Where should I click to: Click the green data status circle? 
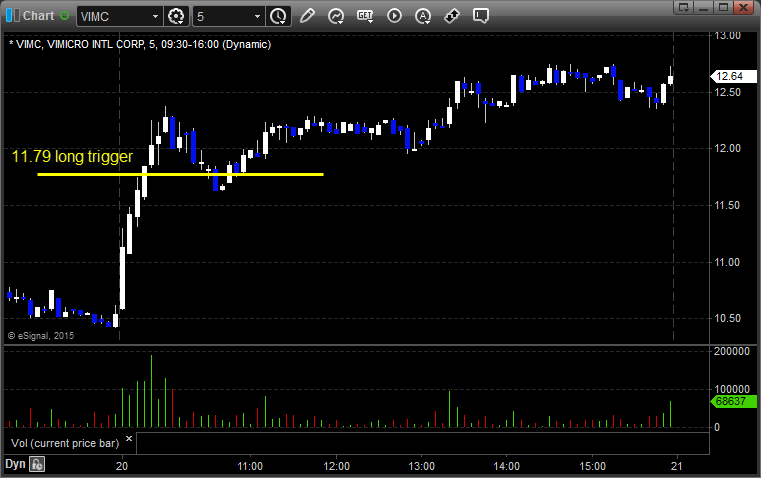pos(64,16)
